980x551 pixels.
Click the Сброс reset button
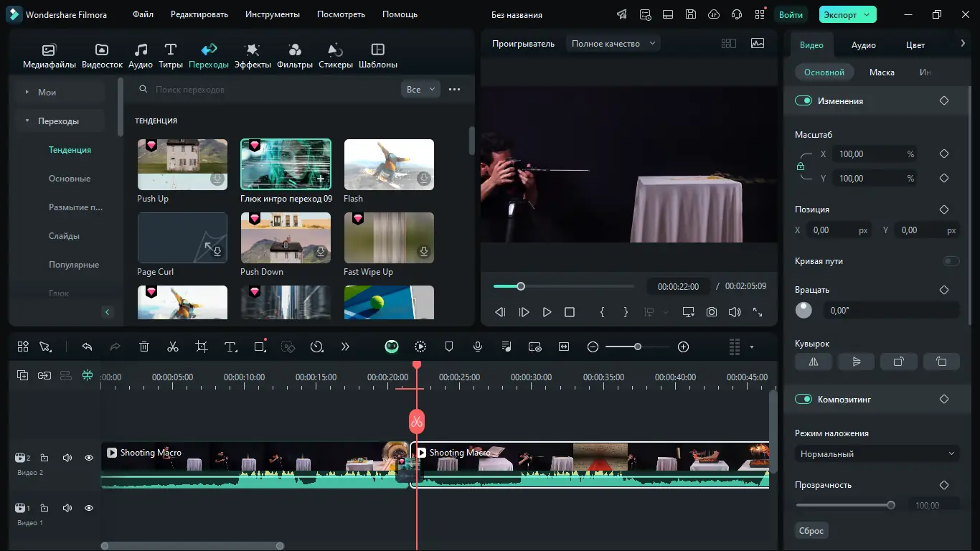point(811,531)
